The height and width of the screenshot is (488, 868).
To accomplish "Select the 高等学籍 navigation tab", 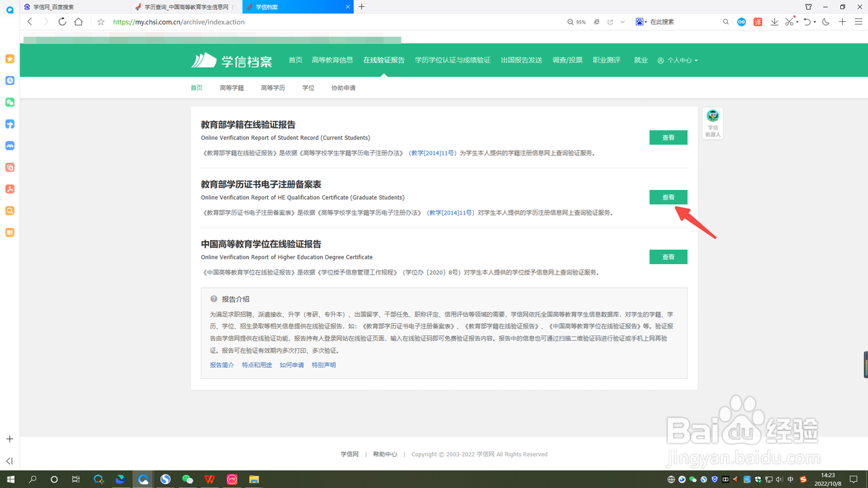I will 231,88.
